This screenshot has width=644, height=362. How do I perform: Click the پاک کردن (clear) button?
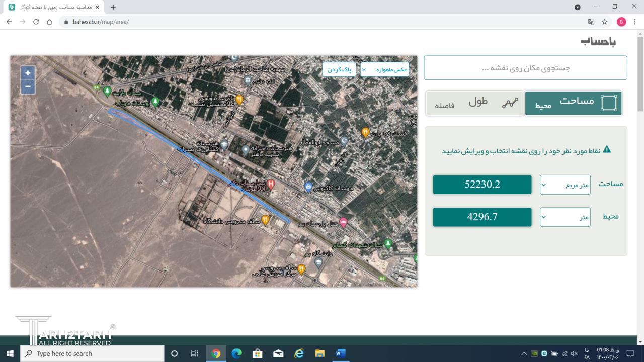click(x=339, y=69)
